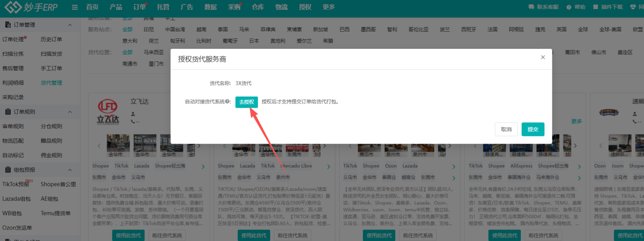The width and height of the screenshot is (644, 241).
Task: Open 手工订单 in the sidebar
Action: [x=51, y=68]
